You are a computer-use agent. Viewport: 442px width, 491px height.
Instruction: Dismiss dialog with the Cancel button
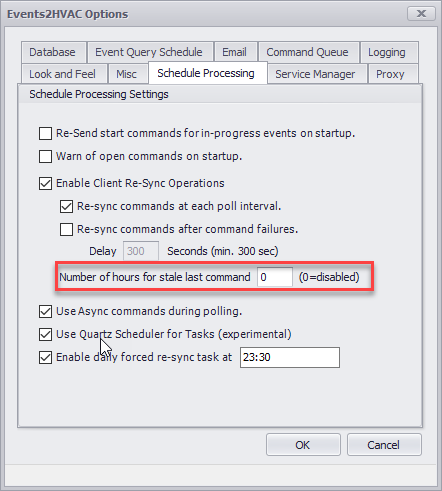tap(384, 445)
